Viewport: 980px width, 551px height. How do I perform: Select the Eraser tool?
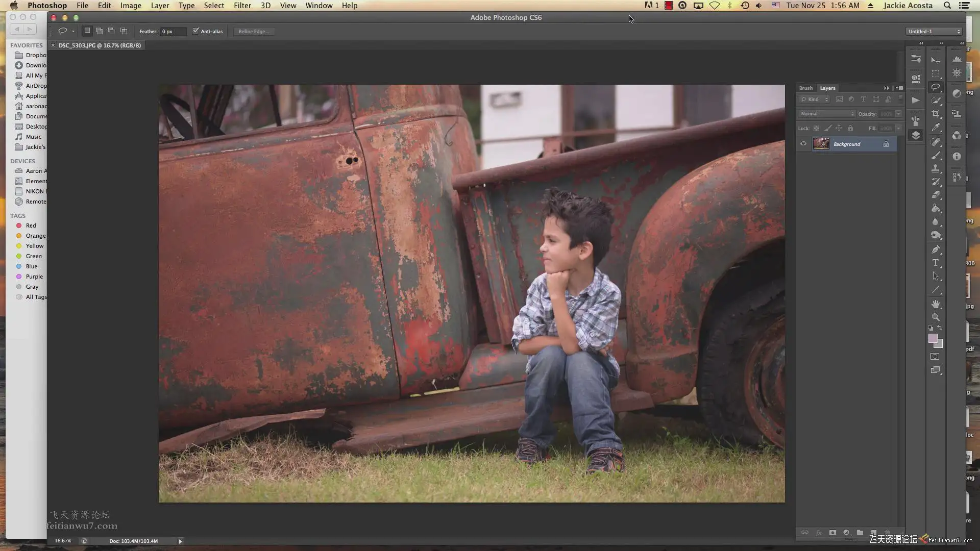935,195
